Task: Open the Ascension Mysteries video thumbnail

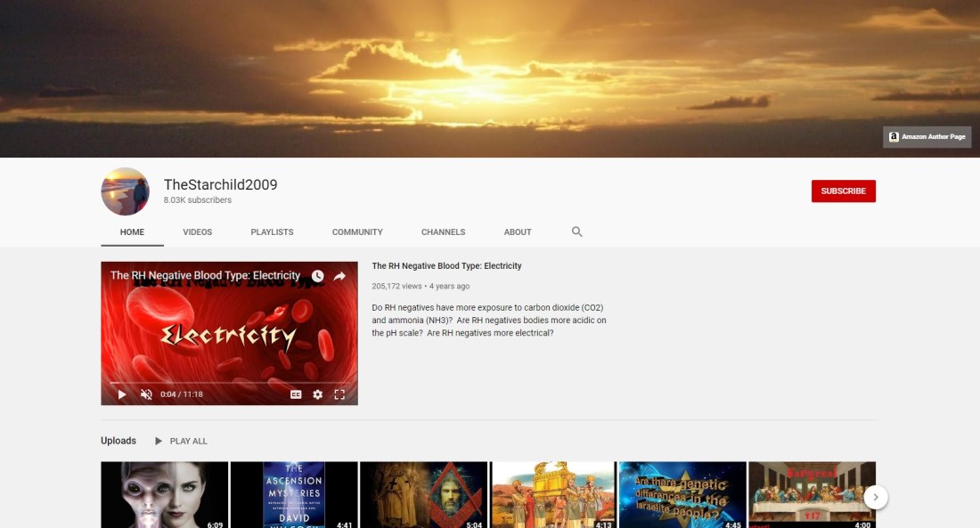Action: pyautogui.click(x=294, y=494)
